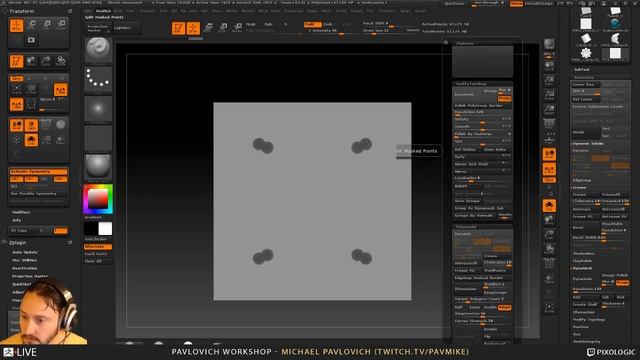This screenshot has width=640, height=360.
Task: Toggle the Edit icon in the Transform panel
Action: pos(16,61)
